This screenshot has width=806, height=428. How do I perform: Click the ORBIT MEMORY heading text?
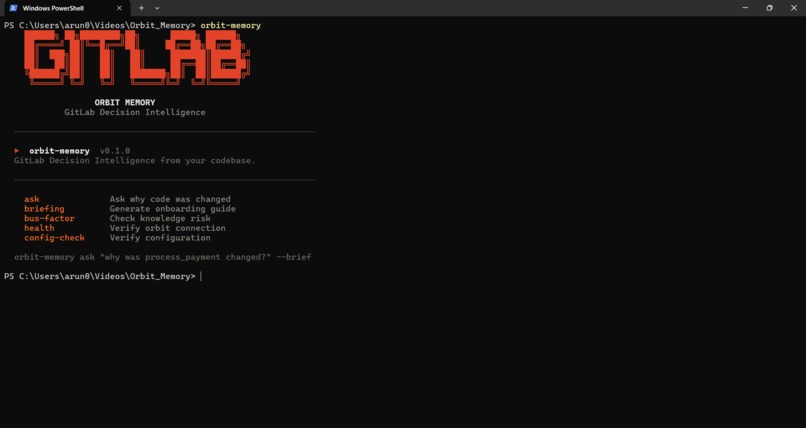point(125,103)
